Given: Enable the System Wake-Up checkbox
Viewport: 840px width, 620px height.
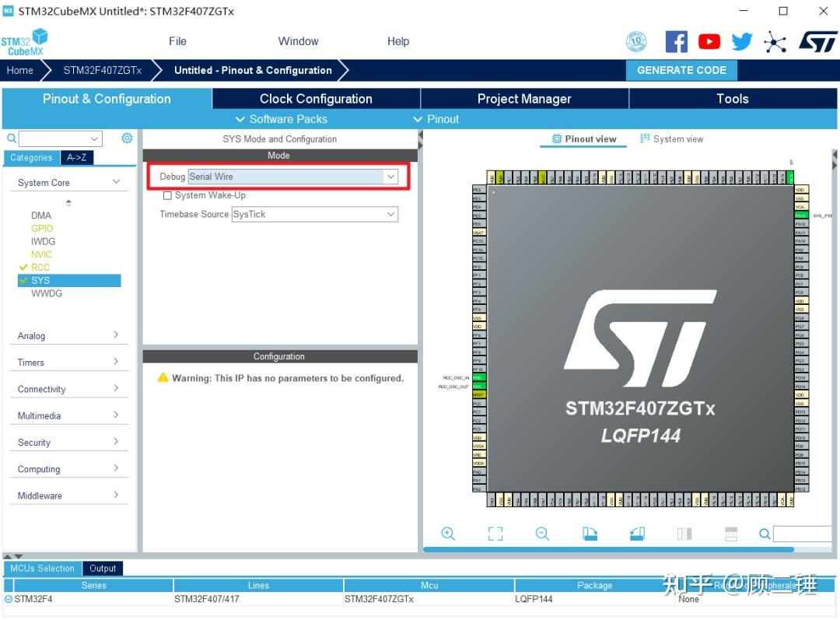Looking at the screenshot, I should [167, 195].
